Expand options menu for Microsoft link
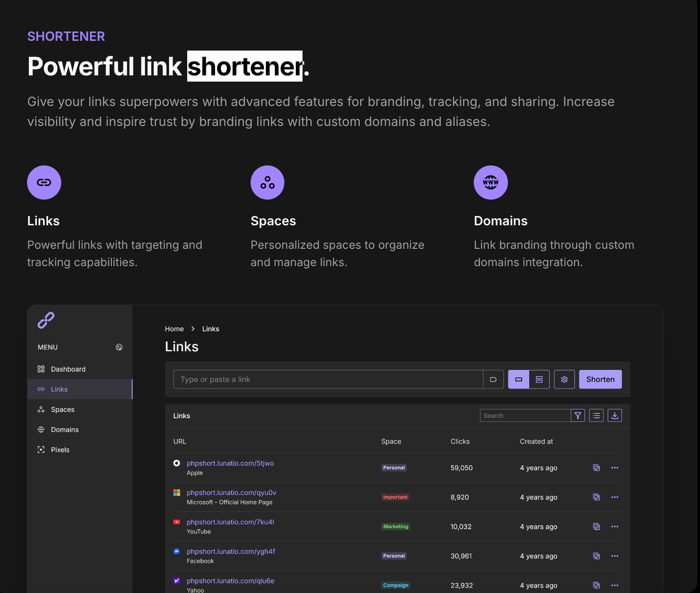Image resolution: width=700 pixels, height=593 pixels. [x=614, y=497]
